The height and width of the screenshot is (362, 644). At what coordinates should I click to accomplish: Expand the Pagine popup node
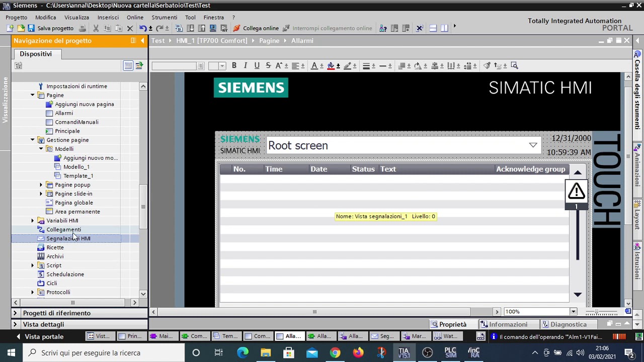click(x=41, y=185)
